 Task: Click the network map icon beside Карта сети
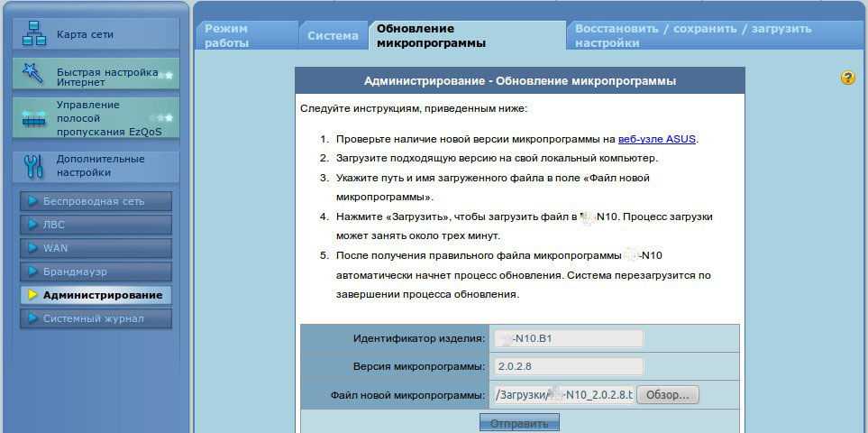click(x=33, y=35)
